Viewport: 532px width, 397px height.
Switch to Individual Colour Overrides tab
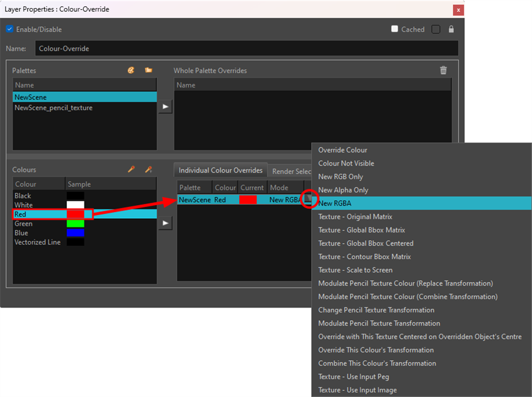(x=220, y=171)
